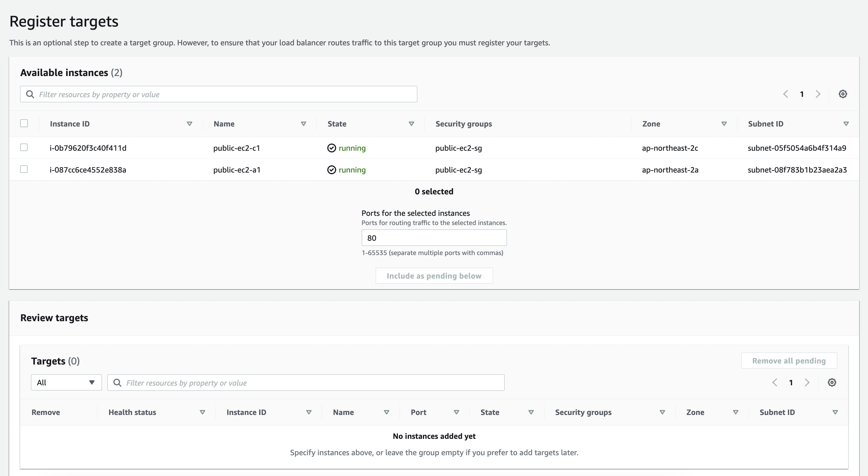Screen dimensions: 868x476
Task: Sort Targets by Security groups arrow
Action: tap(662, 412)
